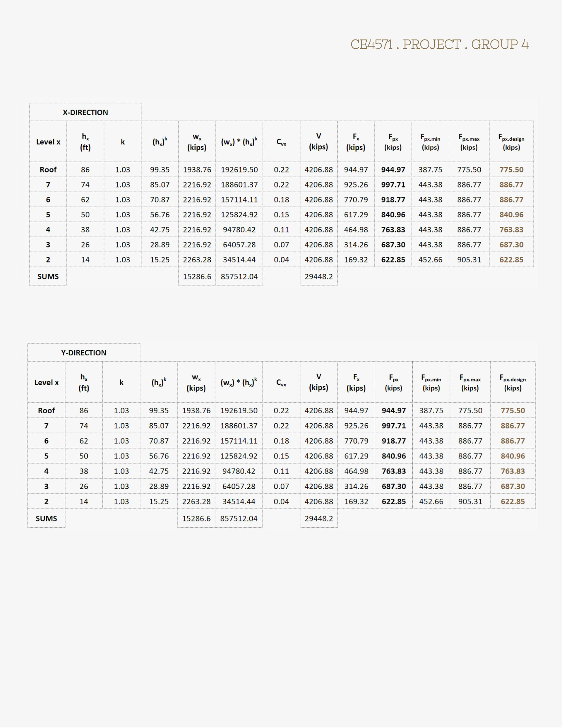Viewport: 562px width, 728px height.
Task: Select Y-direction SUMS label cell
Action: coord(46,518)
